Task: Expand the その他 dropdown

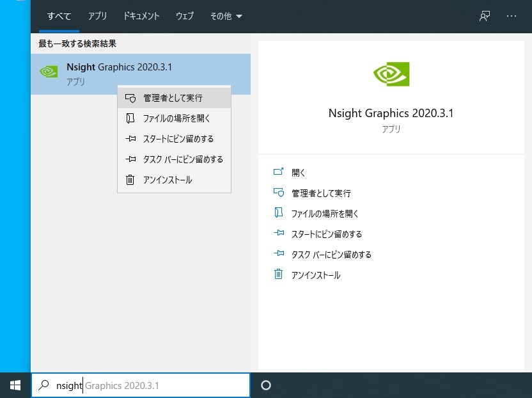Action: [226, 16]
